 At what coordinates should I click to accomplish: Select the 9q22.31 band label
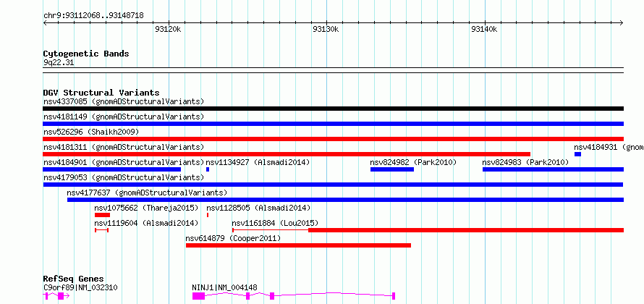click(x=59, y=62)
